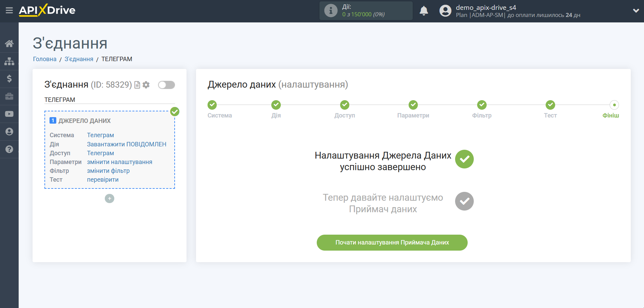Click the briefcase icon in the sidebar
The width and height of the screenshot is (644, 308).
pyautogui.click(x=9, y=96)
